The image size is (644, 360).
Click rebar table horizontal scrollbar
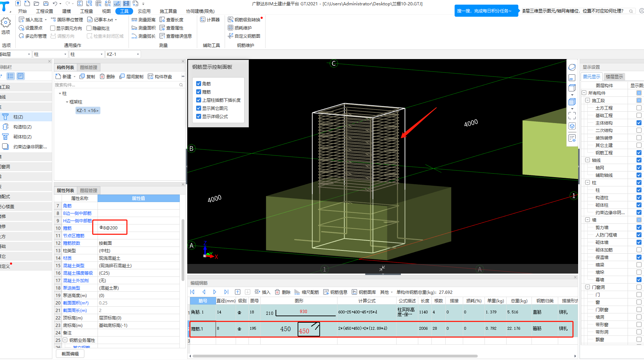click(x=335, y=356)
